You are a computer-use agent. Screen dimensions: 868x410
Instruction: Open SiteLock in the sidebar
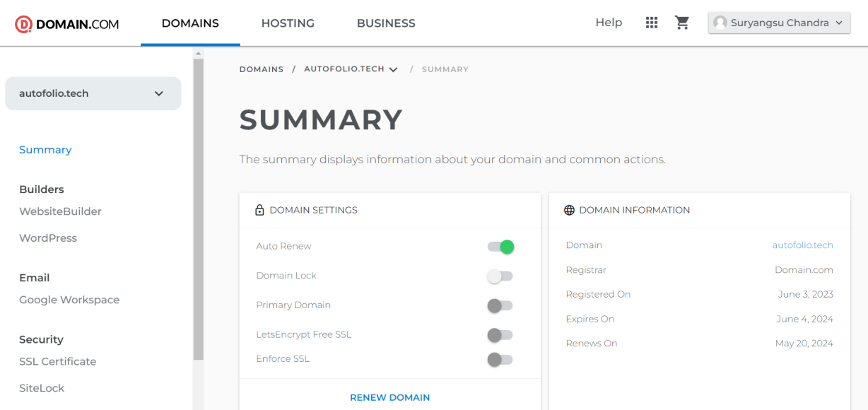click(x=42, y=388)
